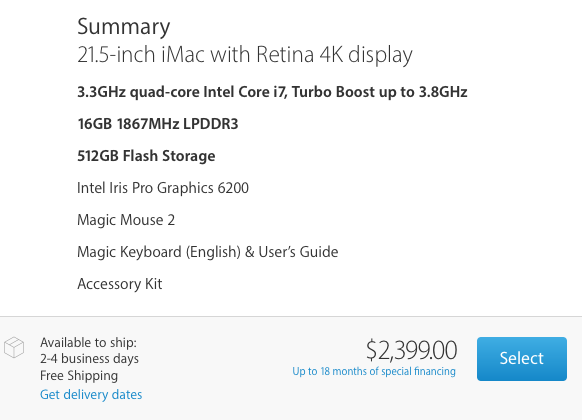Image resolution: width=582 pixels, height=420 pixels.
Task: Click the shipping box icon
Action: coord(14,347)
